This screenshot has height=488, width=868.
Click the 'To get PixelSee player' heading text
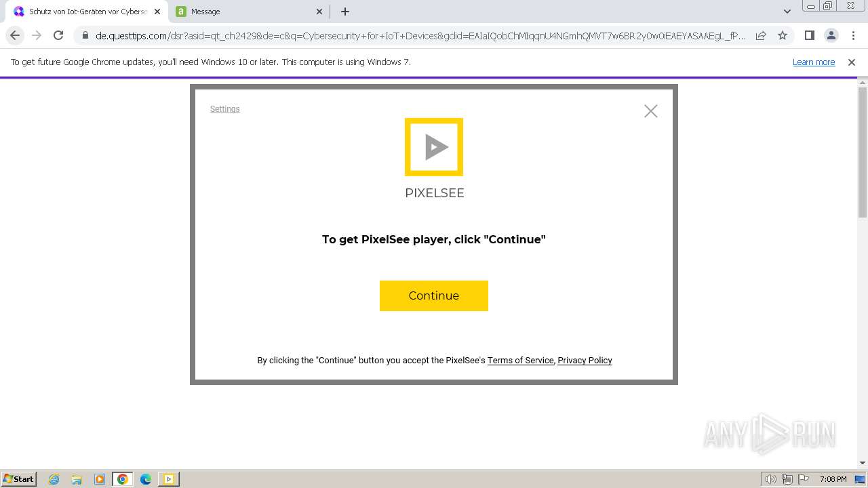coord(434,239)
